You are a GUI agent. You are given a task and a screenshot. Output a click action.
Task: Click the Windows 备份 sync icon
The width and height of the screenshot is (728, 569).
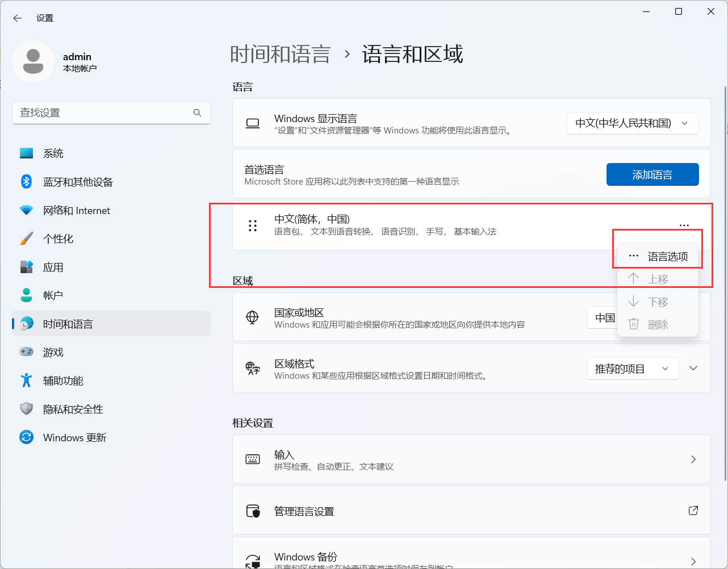[x=253, y=561]
